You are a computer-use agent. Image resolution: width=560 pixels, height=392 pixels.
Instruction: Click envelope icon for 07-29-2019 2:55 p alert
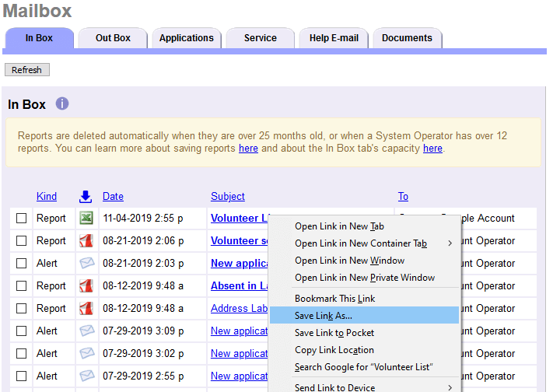pyautogui.click(x=87, y=376)
